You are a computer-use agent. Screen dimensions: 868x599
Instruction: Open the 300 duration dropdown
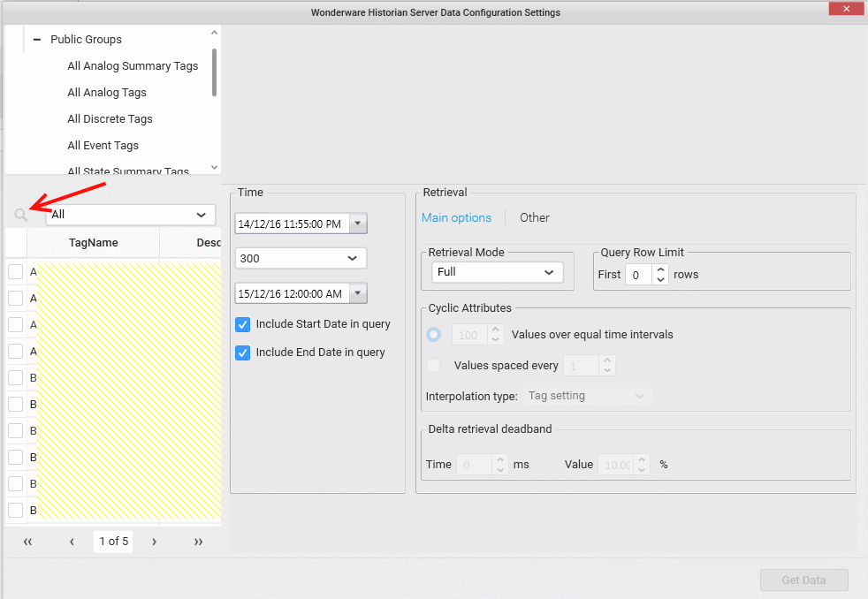(x=301, y=258)
